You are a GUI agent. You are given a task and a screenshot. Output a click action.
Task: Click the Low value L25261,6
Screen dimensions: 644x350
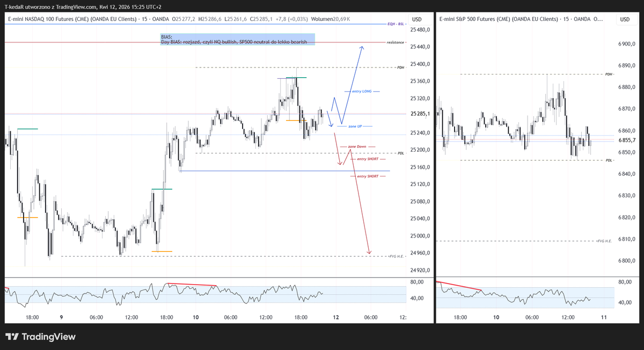[237, 19]
